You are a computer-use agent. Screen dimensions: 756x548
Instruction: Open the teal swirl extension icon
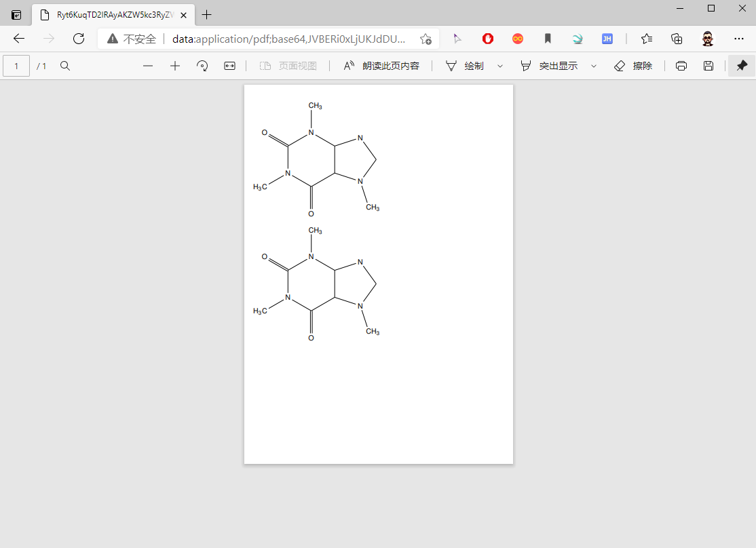tap(578, 39)
